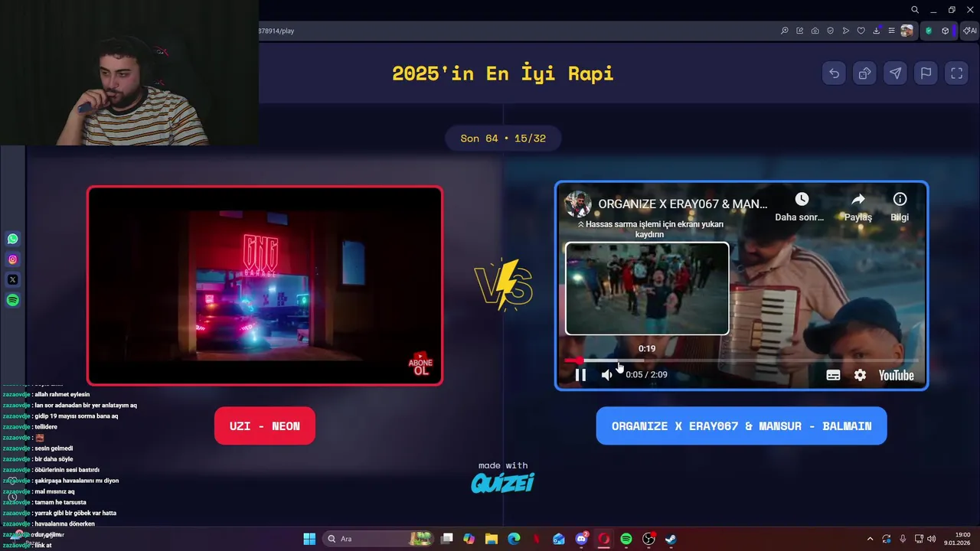Open X Twitter in browser sidebar

(12, 279)
